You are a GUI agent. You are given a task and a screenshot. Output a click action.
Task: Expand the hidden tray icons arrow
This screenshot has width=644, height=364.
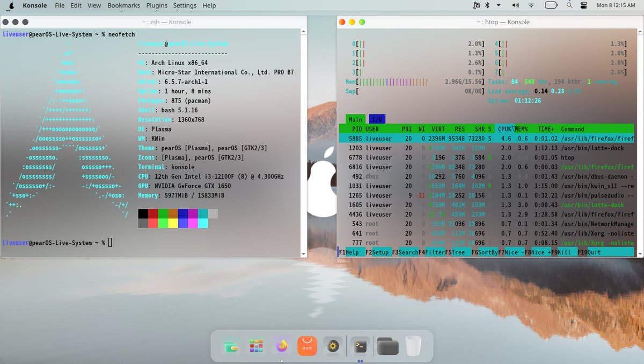tap(498, 5)
